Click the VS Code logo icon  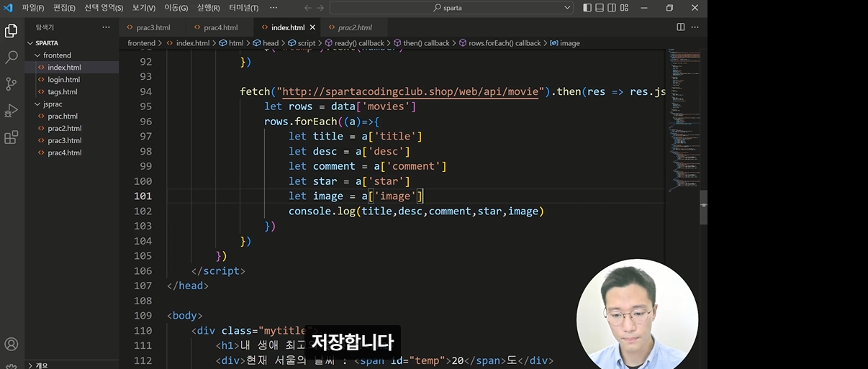click(9, 7)
